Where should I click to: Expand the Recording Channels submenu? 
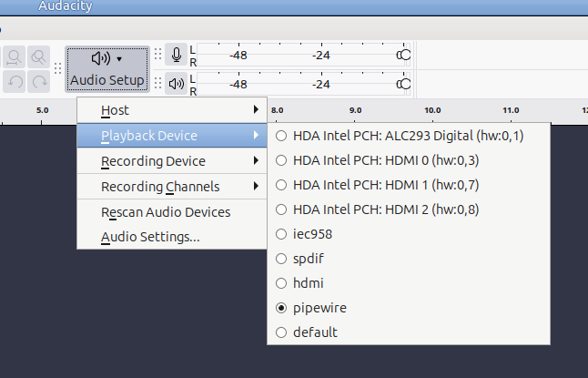pos(172,187)
